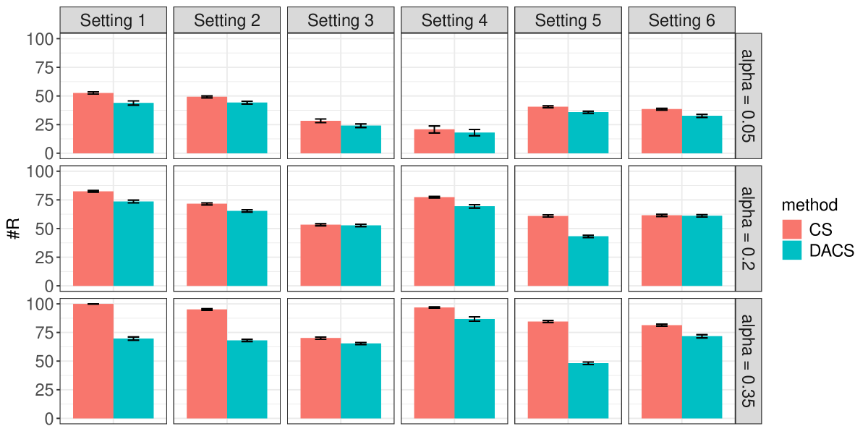Click CS bar in Setting 1, alpha 0.35
This screenshot has width=868, height=434.
[93, 362]
